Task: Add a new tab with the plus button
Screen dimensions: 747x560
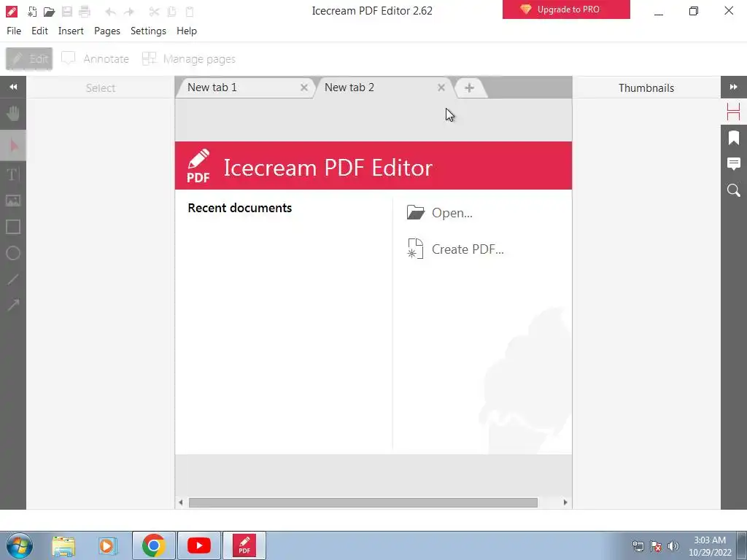Action: click(x=469, y=87)
